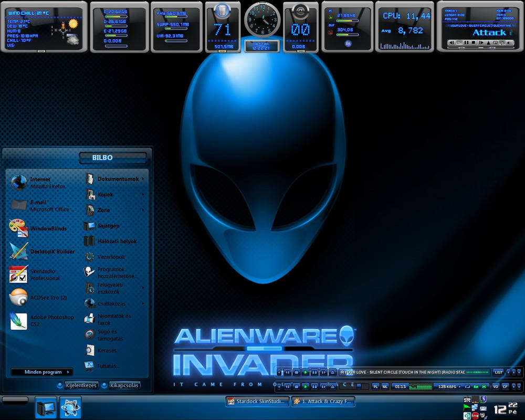Toggle ML media library button
The width and height of the screenshot is (525, 420).
tap(385, 386)
